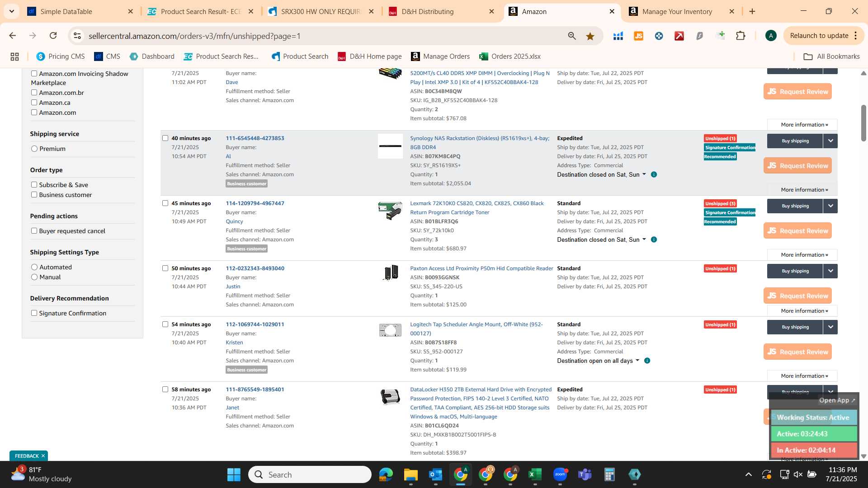Viewport: 868px width, 488px height.
Task: Click info icon for Synology order destination closed
Action: point(654,174)
